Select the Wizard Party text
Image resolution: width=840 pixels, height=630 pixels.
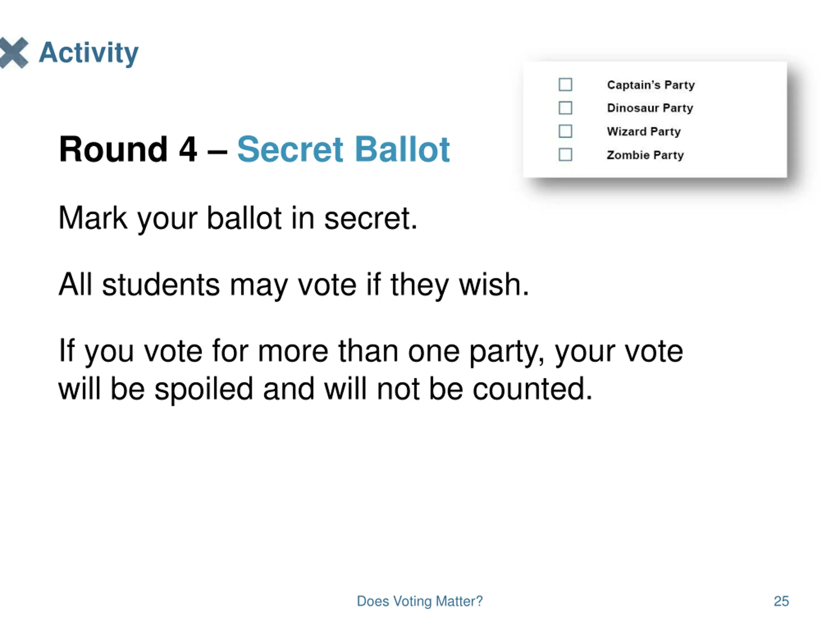[644, 132]
